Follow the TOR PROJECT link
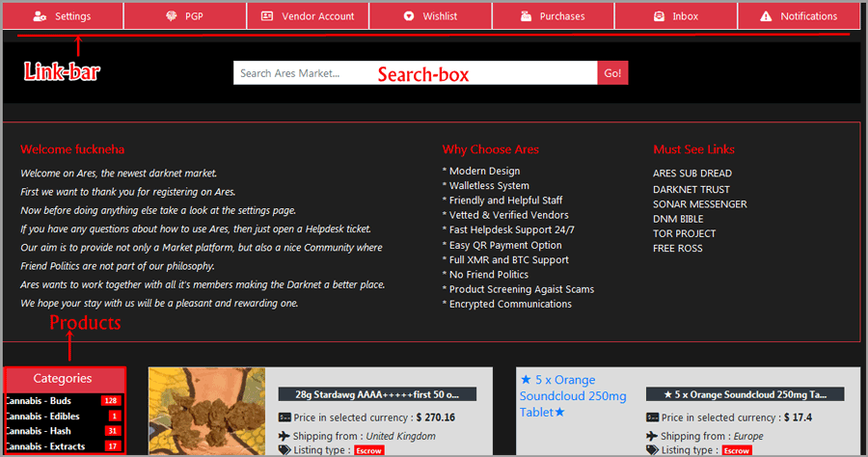The width and height of the screenshot is (868, 457). point(684,233)
